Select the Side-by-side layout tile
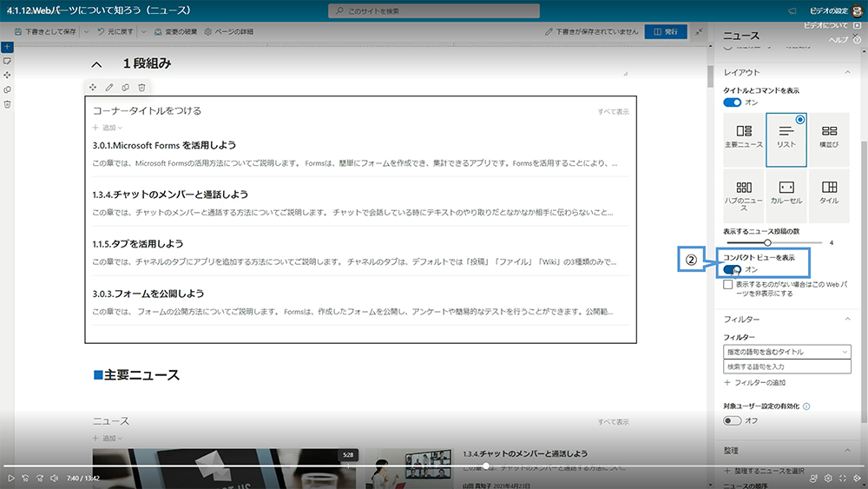 829,140
